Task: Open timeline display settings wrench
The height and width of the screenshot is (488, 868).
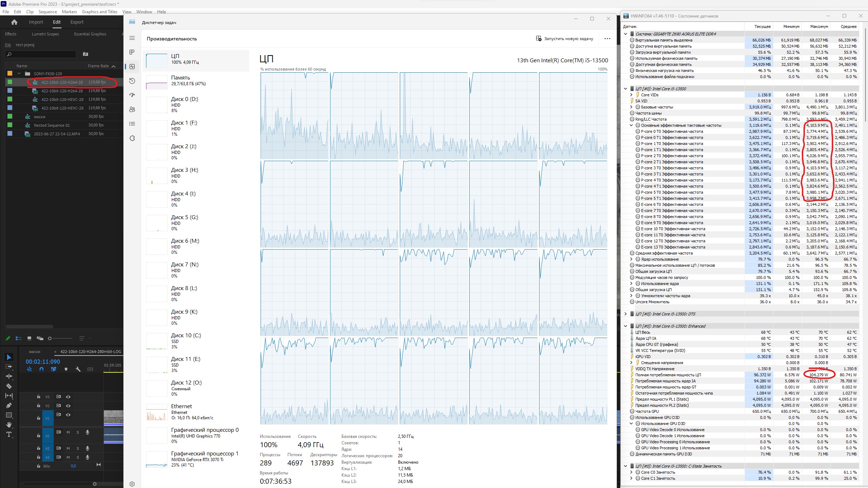Action: pos(78,369)
